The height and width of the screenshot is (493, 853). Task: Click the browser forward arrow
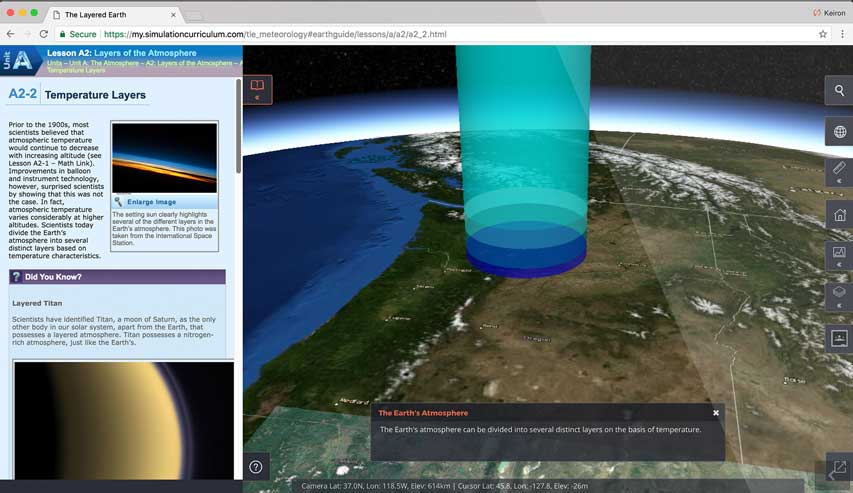click(27, 34)
